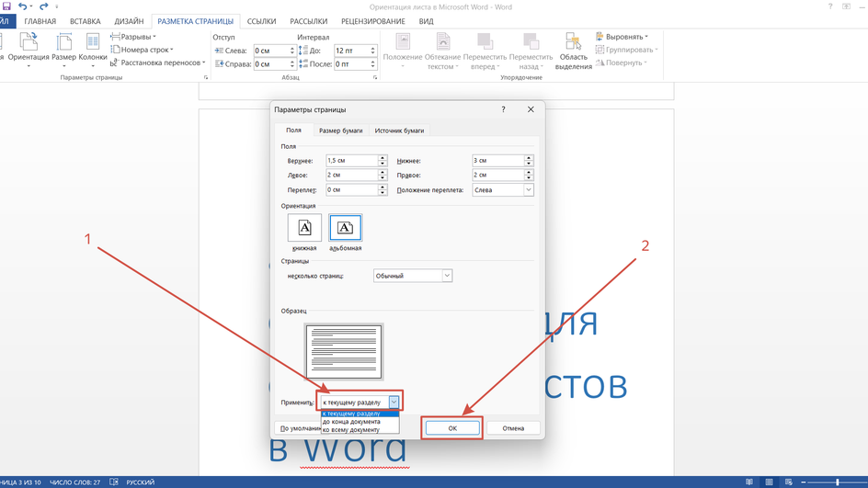Close the Параметры страницы dialog

tap(531, 109)
